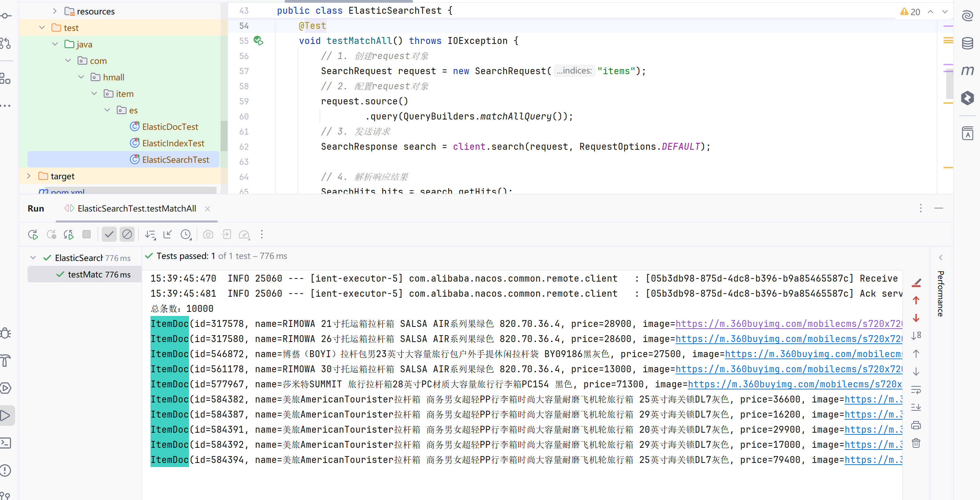The image size is (980, 500).
Task: Click the Rerun failed tests icon
Action: tap(51, 234)
